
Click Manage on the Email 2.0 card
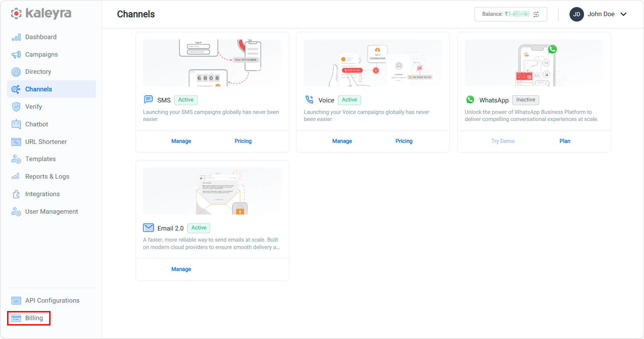[181, 269]
